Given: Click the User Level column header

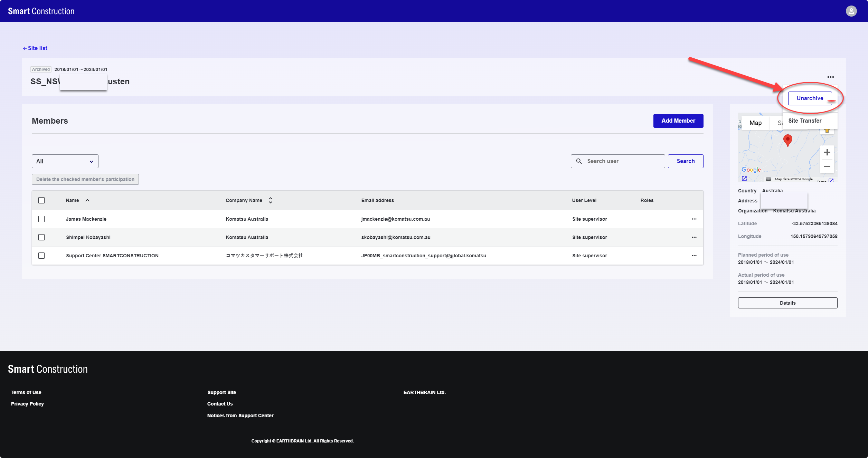Looking at the screenshot, I should click(584, 200).
